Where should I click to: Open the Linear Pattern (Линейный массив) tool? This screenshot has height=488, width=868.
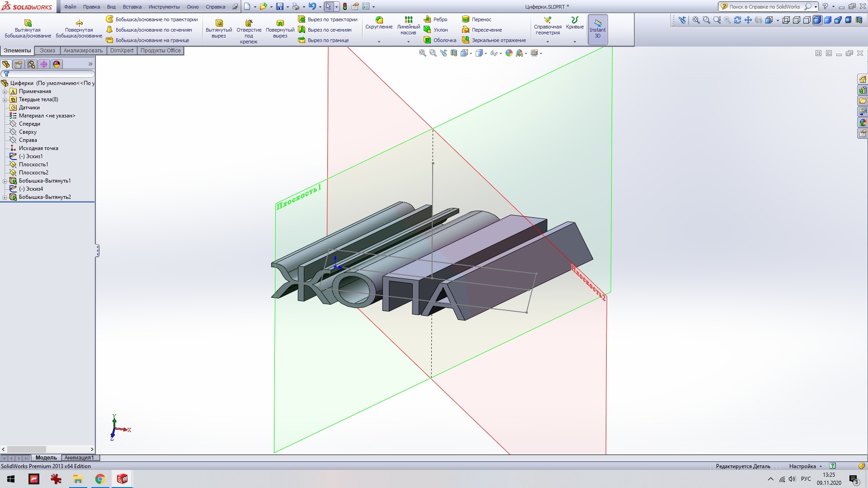point(408,26)
